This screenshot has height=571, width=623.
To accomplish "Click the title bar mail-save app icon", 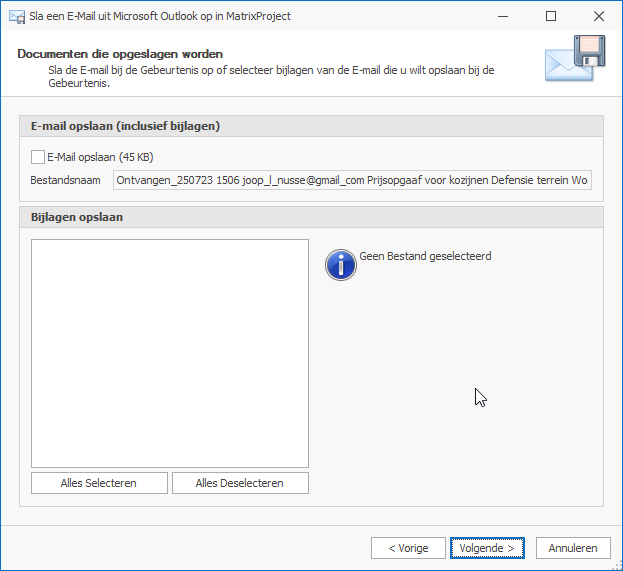I will 17,17.
